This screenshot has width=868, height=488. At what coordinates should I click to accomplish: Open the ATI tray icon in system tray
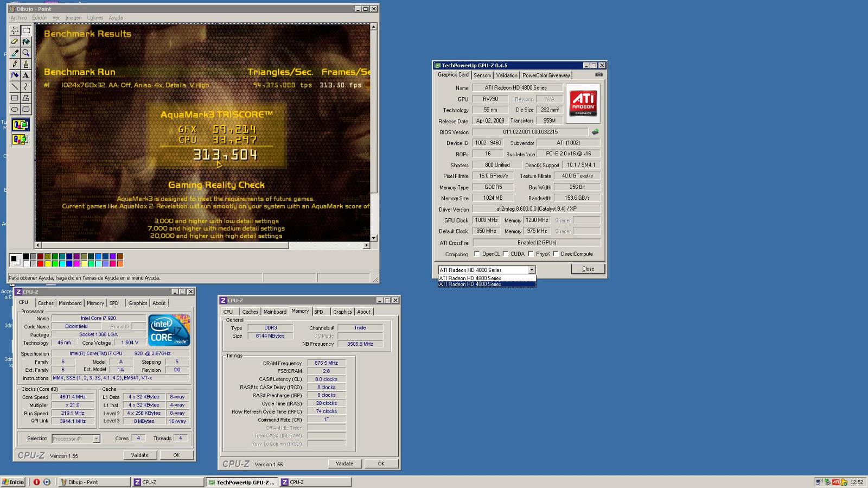[836, 482]
